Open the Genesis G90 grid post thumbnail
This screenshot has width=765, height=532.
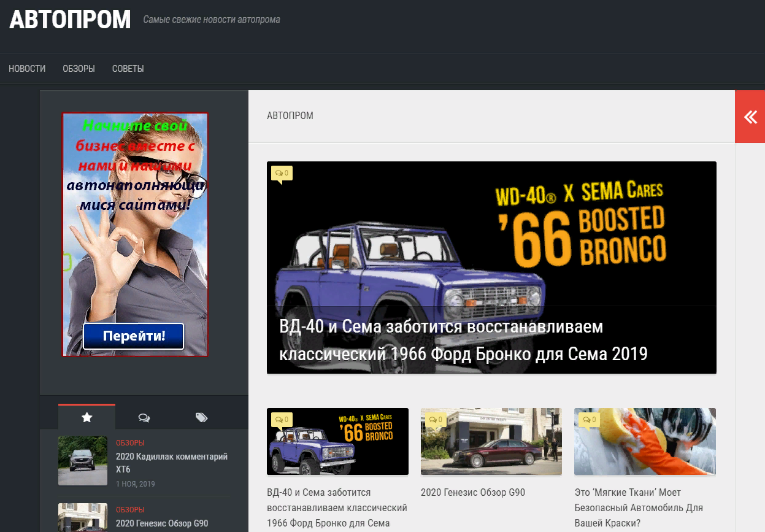click(x=491, y=442)
